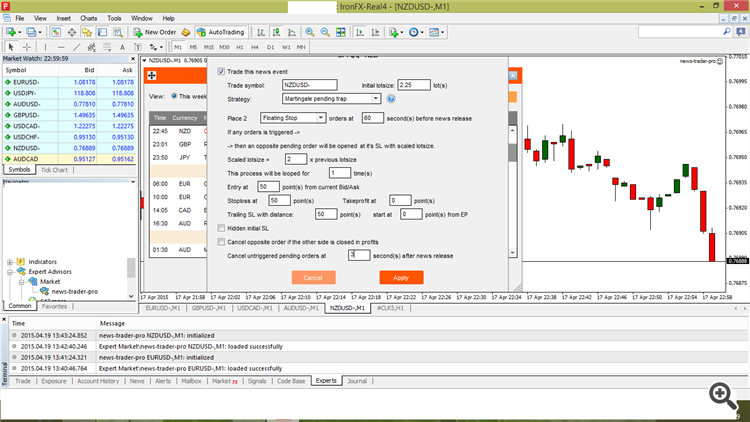Viewport: 750px width, 422px height.
Task: Select the equidistant channel tool
Action: pyautogui.click(x=91, y=47)
